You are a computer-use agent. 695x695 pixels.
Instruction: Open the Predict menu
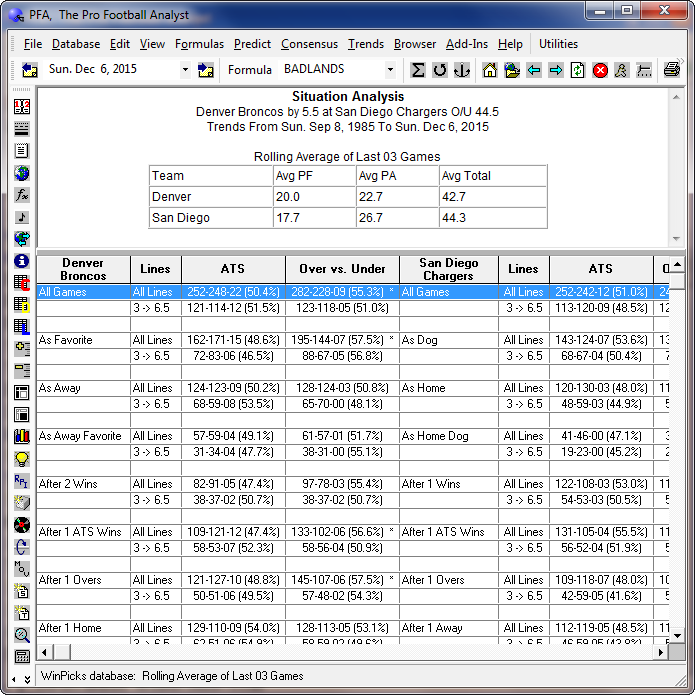(x=252, y=44)
